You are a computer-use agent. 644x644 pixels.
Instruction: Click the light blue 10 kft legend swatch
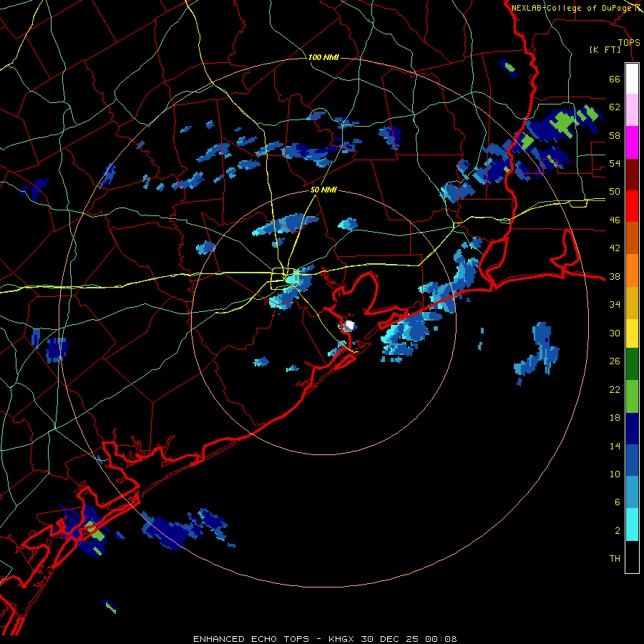632,492
